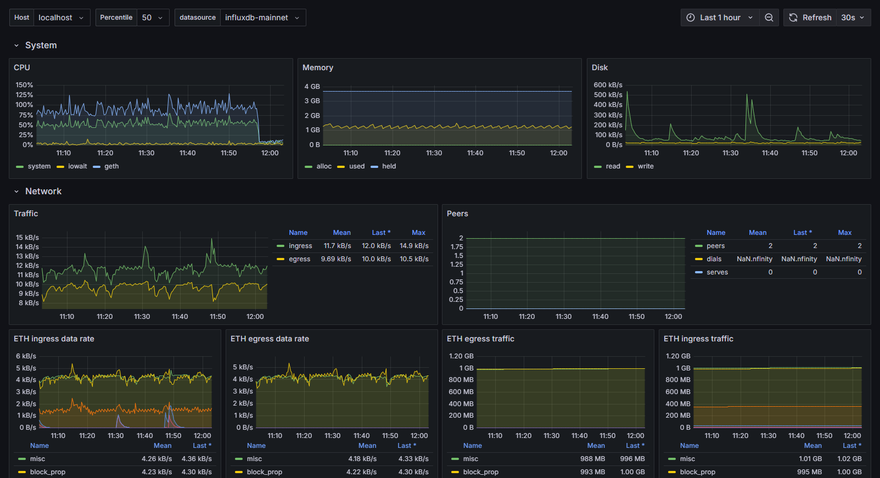Collapse the System row chevron

click(x=17, y=46)
